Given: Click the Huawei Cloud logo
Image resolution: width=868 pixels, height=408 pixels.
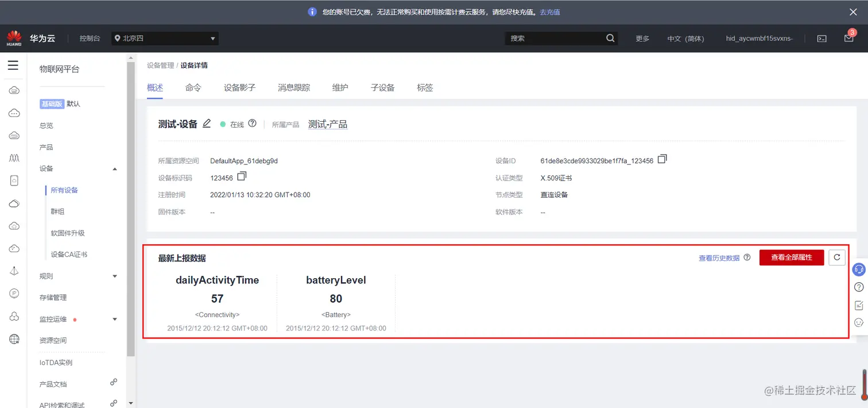Looking at the screenshot, I should [14, 38].
